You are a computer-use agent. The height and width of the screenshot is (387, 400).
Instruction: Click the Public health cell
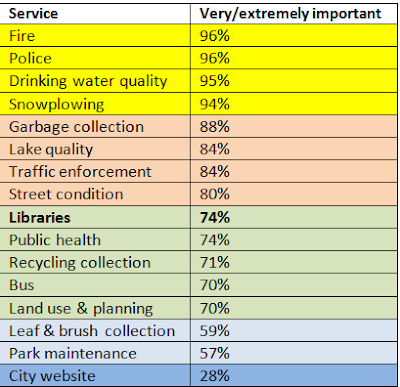[95, 240]
